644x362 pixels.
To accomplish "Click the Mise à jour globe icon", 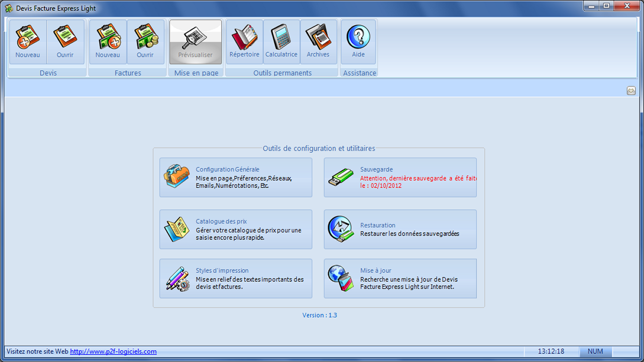I will [x=341, y=279].
